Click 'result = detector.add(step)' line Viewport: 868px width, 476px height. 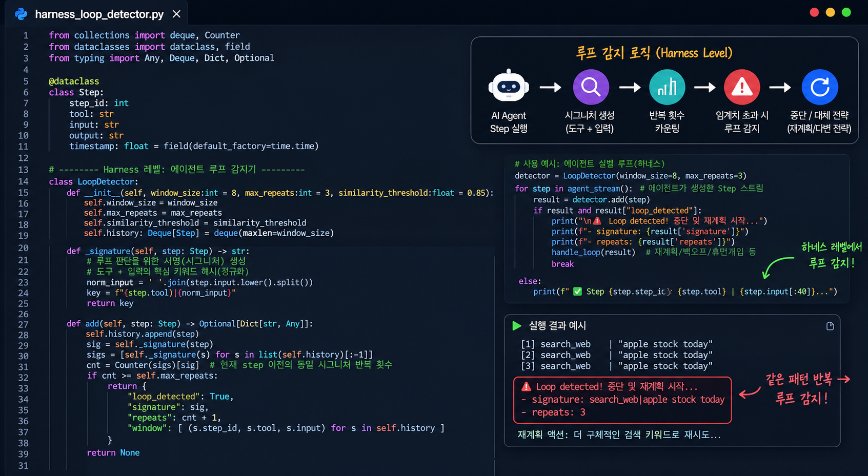pyautogui.click(x=592, y=200)
